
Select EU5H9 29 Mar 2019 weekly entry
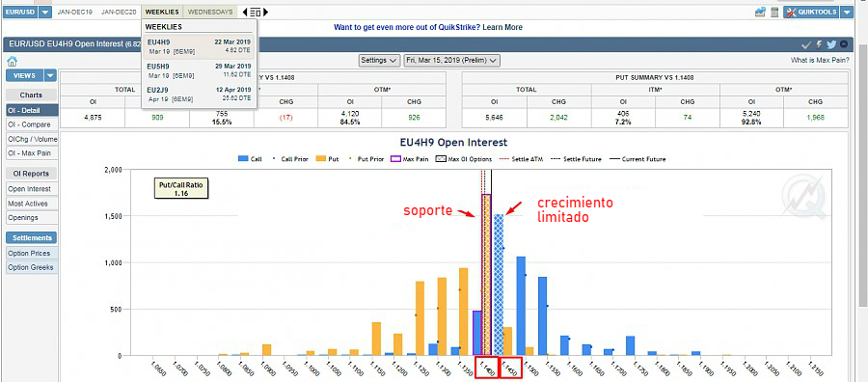click(199, 70)
